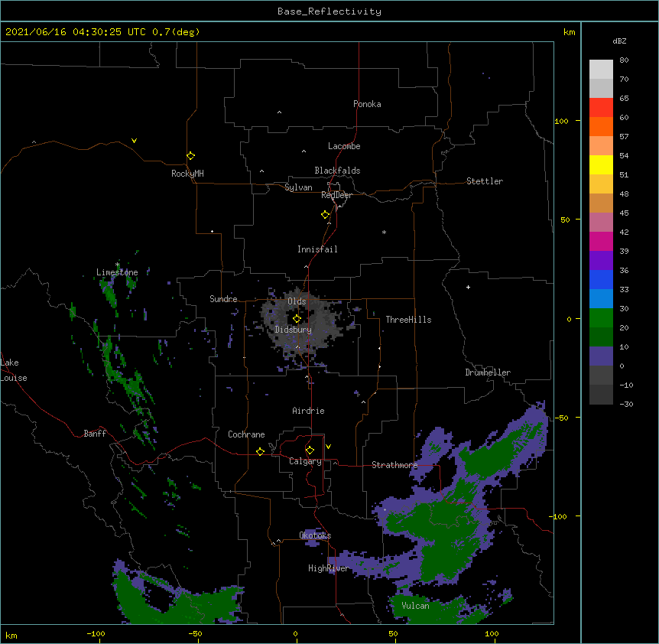Click the Didsbury town label

click(293, 330)
